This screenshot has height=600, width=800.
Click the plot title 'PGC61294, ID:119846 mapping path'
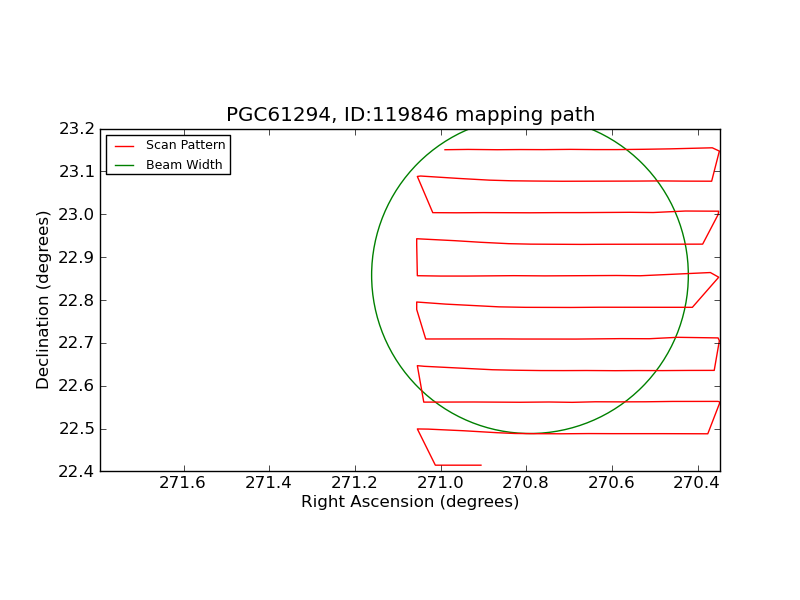pos(410,114)
